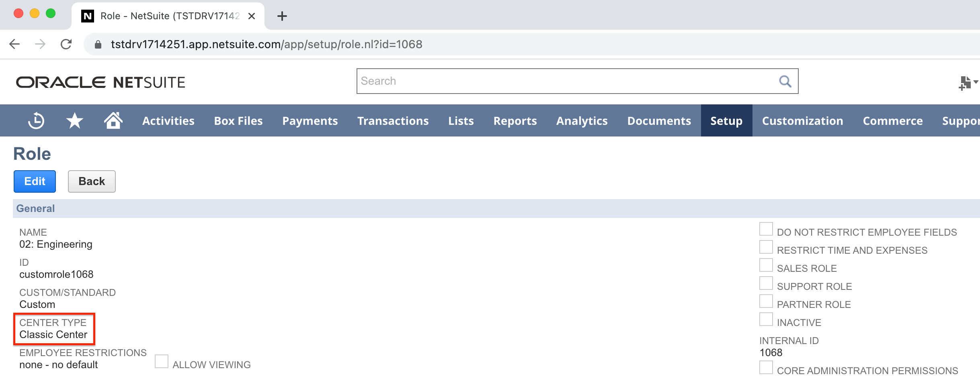
Task: Expand the Reports menu
Action: coord(515,121)
